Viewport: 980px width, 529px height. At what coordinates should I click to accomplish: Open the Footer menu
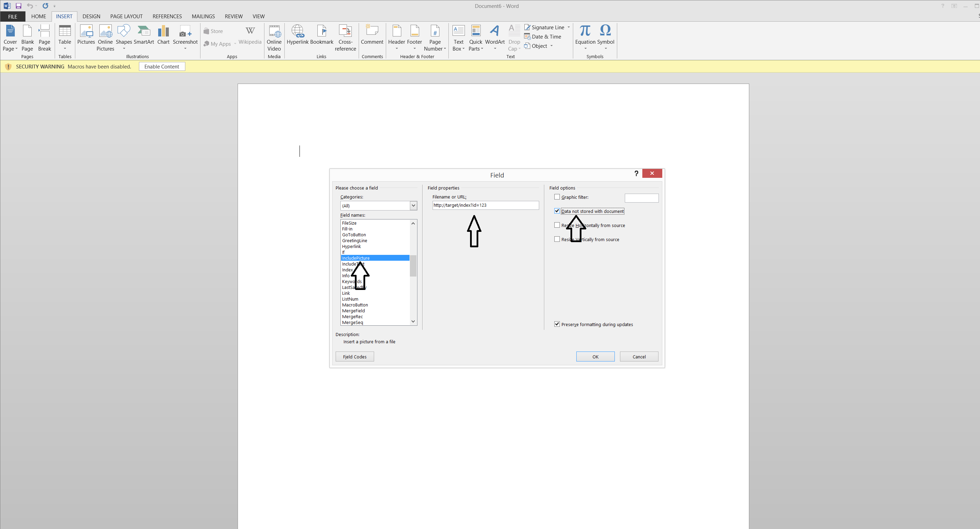click(x=414, y=38)
